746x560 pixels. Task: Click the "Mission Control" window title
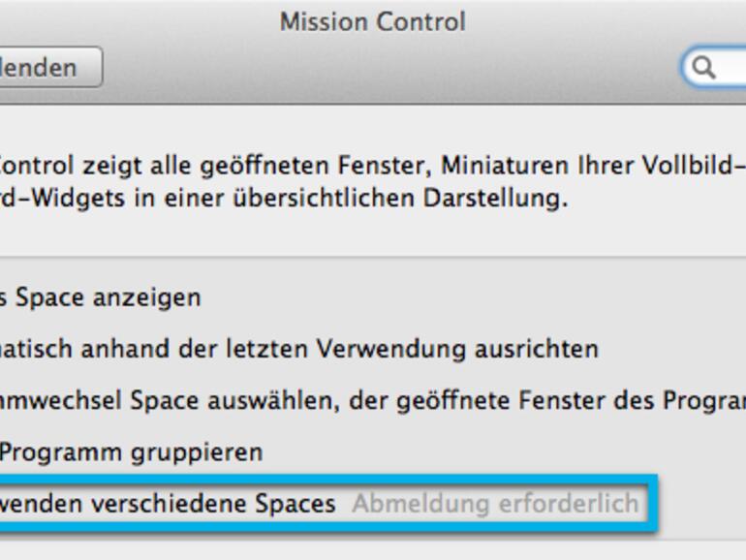coord(372,21)
